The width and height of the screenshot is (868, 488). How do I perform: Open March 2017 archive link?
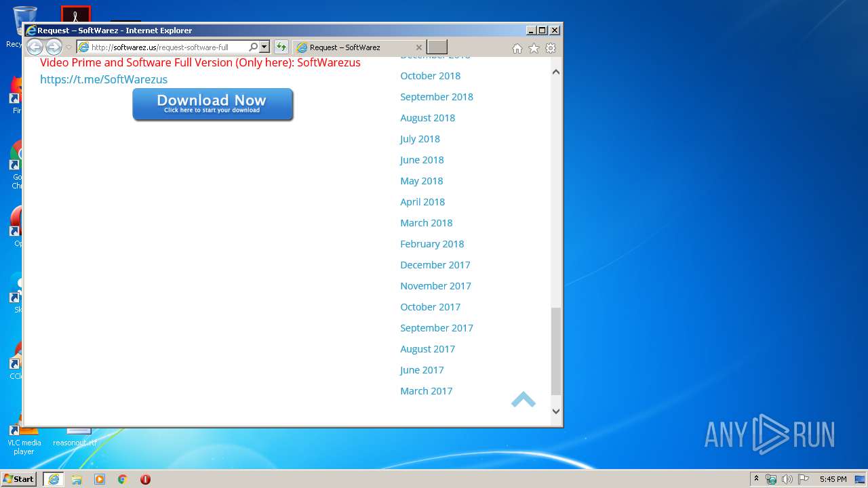point(426,391)
